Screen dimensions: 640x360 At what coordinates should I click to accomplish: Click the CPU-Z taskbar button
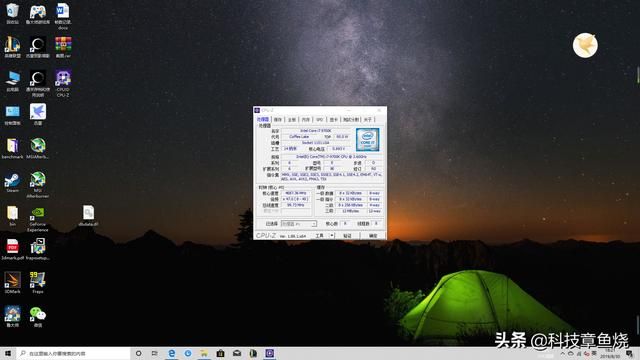pos(269,353)
